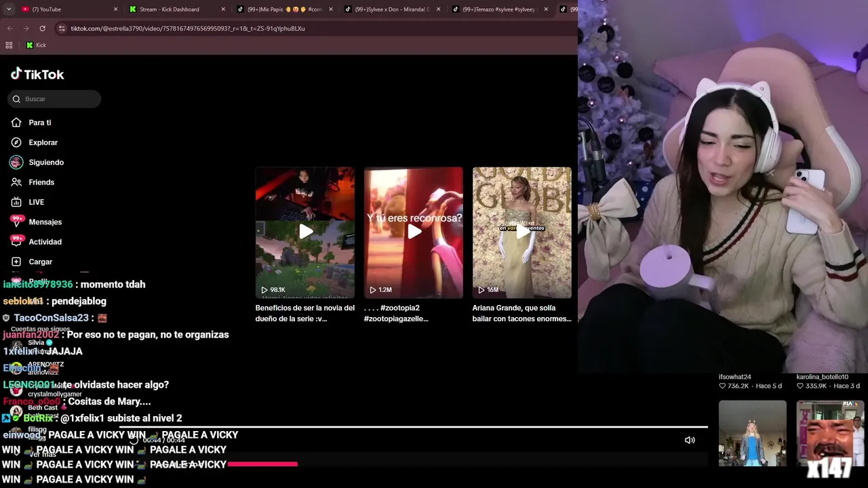Switch to Sylvee x Don - Miranda tab
Screen dimensions: 868x488
point(392,9)
